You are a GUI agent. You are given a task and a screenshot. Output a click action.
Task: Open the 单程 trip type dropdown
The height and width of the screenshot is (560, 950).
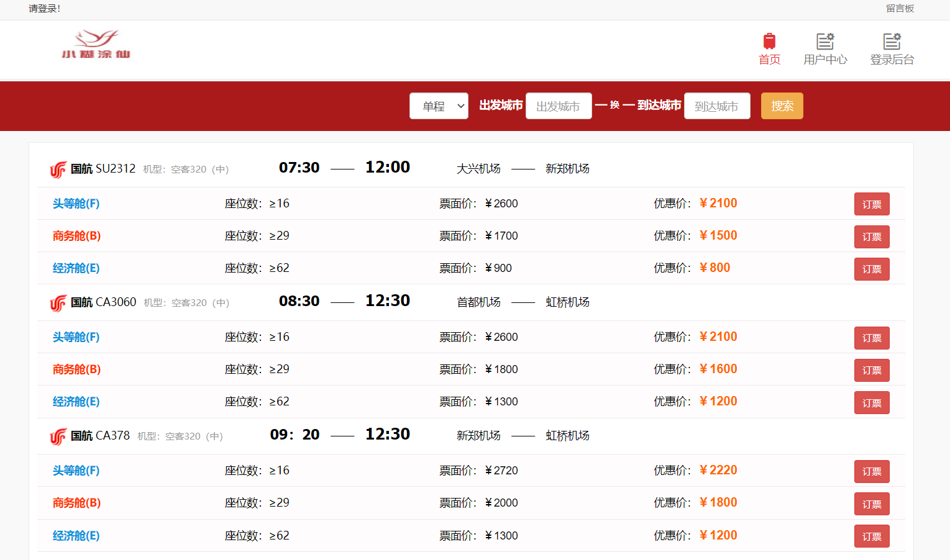[x=439, y=106]
